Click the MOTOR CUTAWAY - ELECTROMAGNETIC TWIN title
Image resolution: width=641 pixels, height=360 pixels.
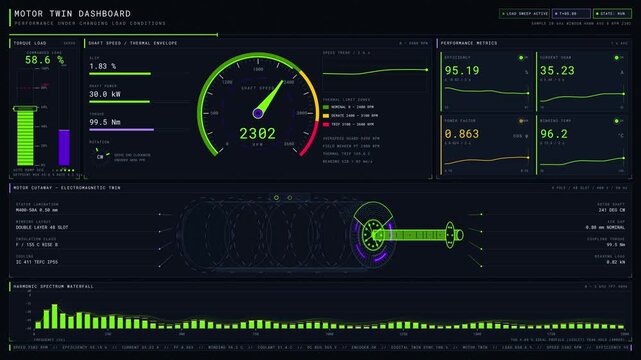67,188
